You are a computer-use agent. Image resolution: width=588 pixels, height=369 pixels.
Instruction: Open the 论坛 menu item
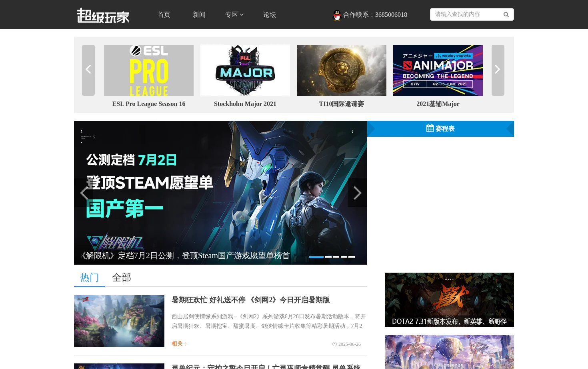pyautogui.click(x=270, y=15)
